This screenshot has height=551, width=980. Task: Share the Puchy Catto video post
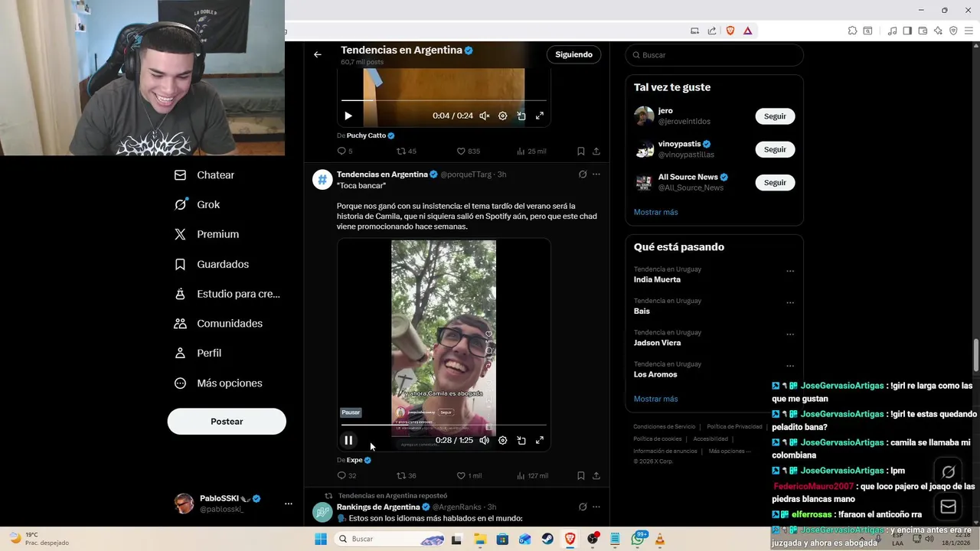596,152
